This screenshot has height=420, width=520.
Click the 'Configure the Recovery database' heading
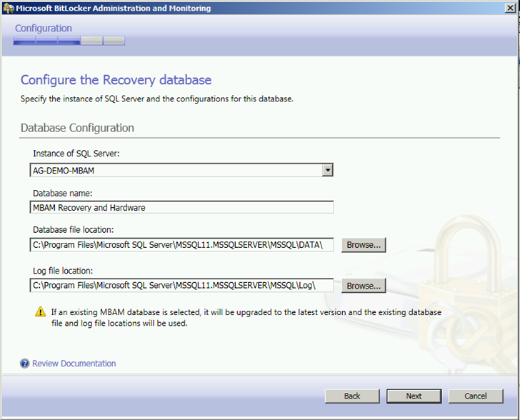(116, 80)
